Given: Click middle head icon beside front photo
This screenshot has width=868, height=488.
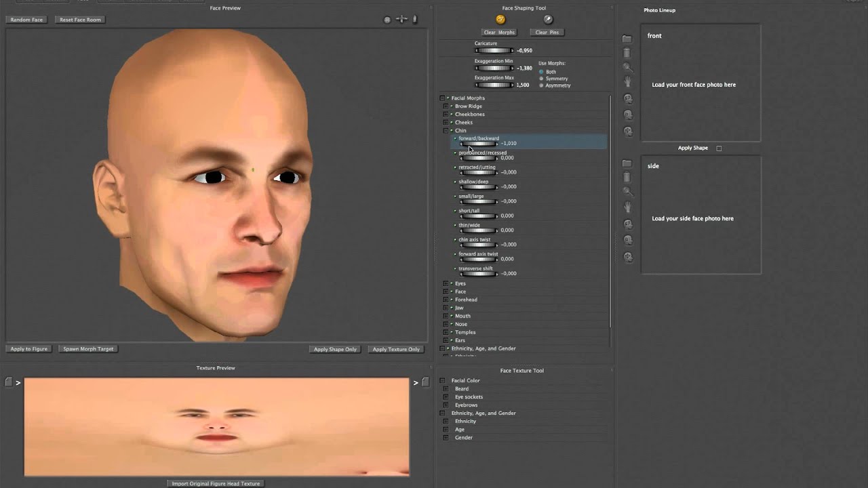Looking at the screenshot, I should click(628, 115).
